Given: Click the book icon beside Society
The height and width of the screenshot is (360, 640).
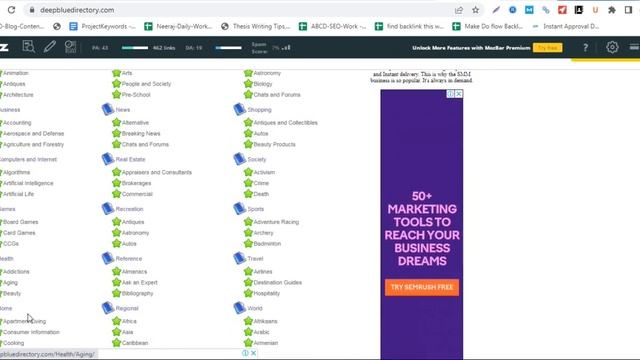Looking at the screenshot, I should (x=240, y=159).
